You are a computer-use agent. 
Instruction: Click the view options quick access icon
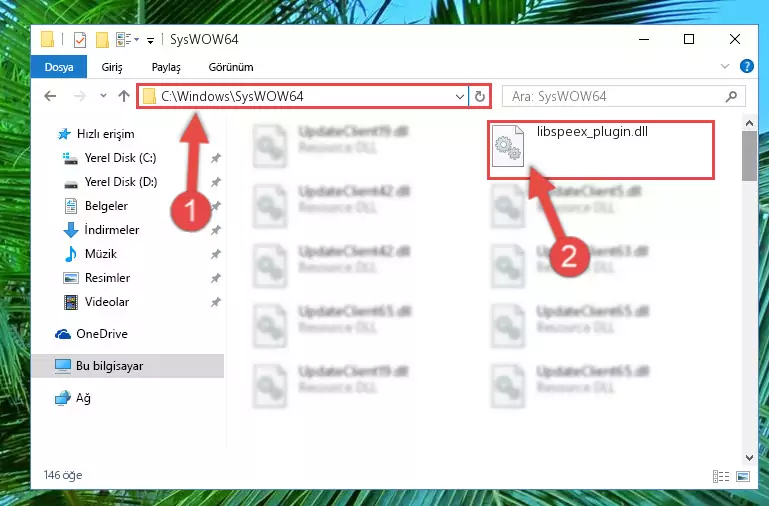(x=123, y=40)
